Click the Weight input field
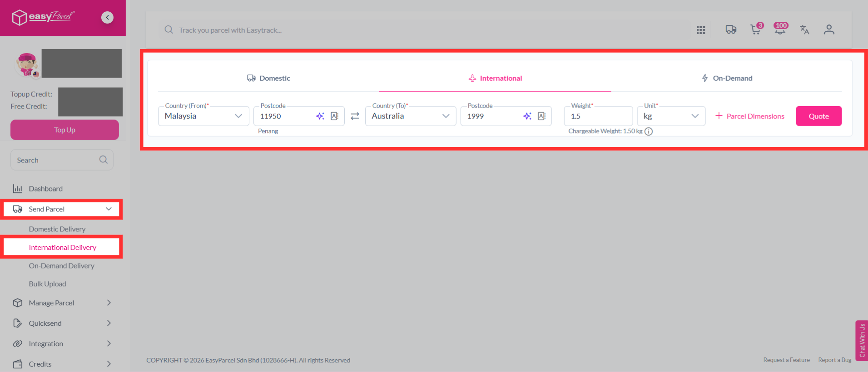868x372 pixels. [x=598, y=116]
